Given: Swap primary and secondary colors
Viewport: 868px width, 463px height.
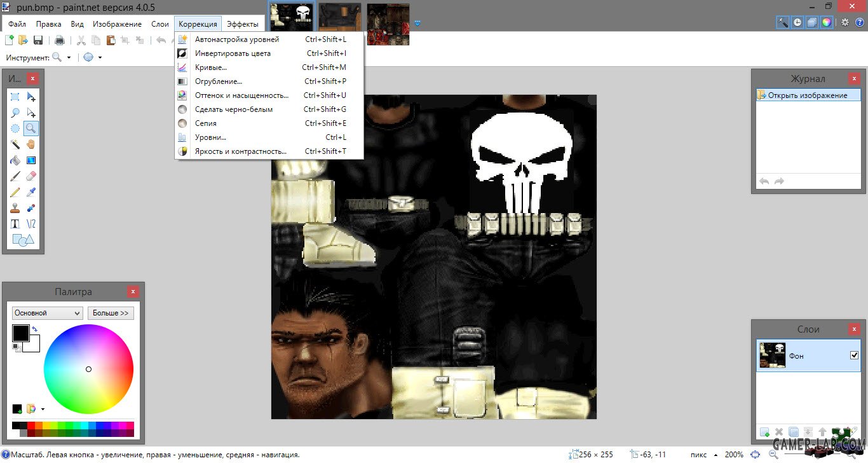Looking at the screenshot, I should pos(35,329).
